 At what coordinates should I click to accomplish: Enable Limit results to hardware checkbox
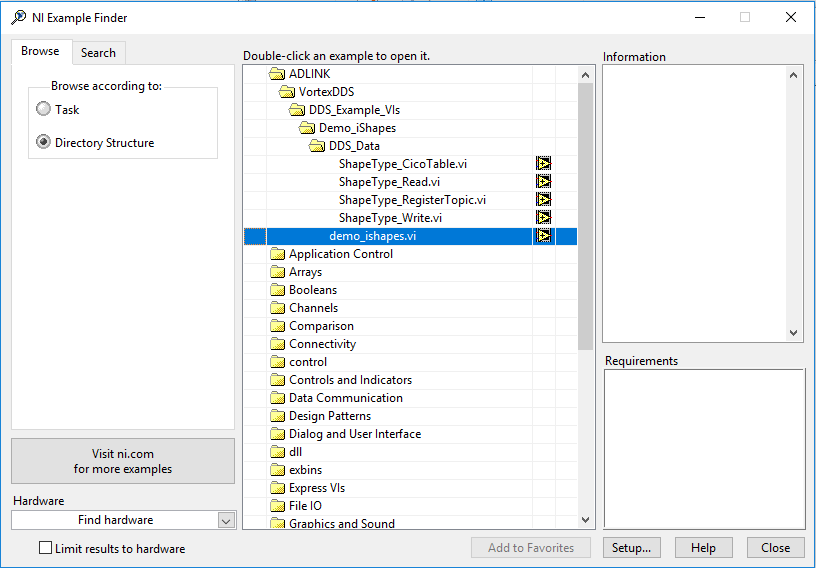[x=46, y=548]
